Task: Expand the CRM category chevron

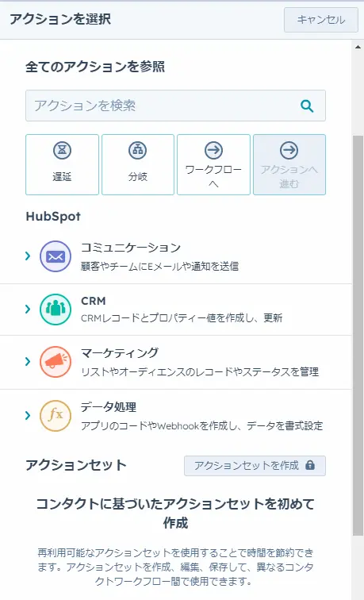Action: coord(28,309)
